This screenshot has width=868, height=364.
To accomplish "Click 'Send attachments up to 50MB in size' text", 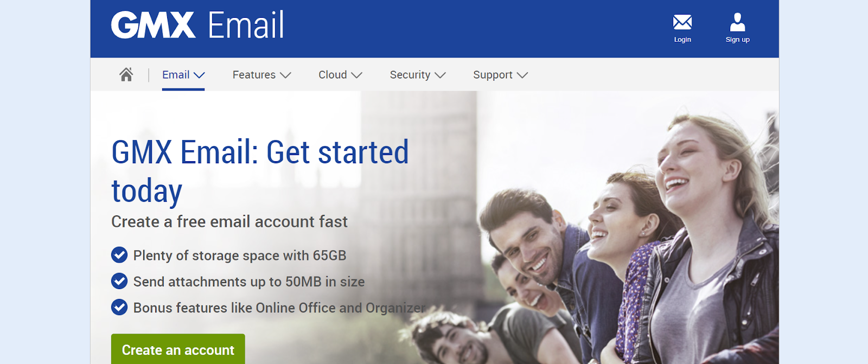I will [249, 282].
